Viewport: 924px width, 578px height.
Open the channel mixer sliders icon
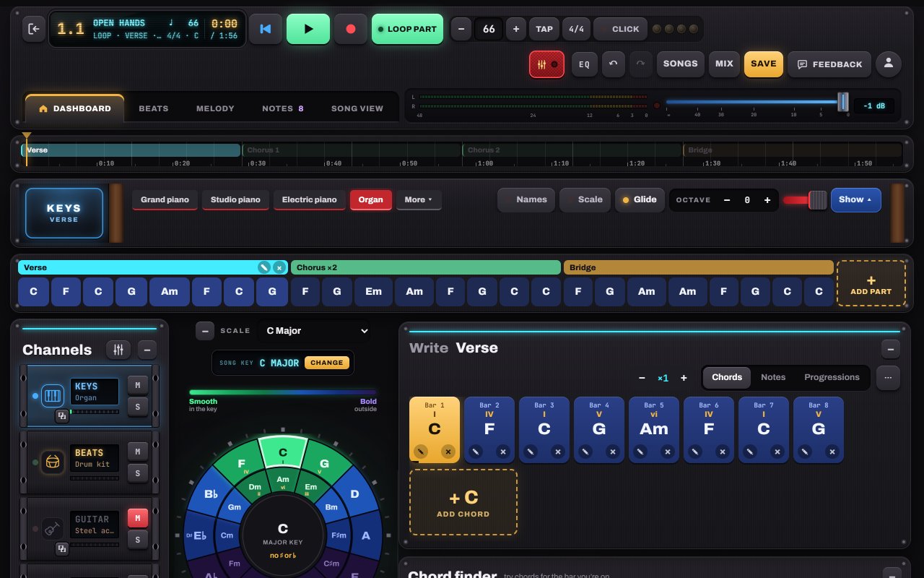click(x=118, y=350)
